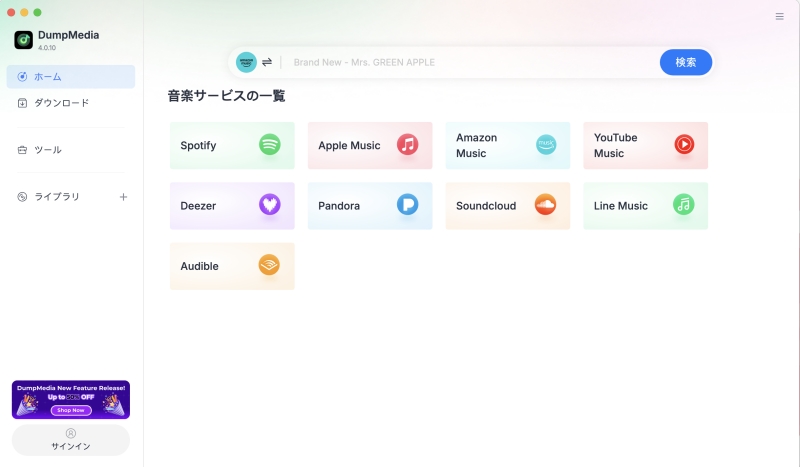Click the Deezer purple heart icon

269,205
